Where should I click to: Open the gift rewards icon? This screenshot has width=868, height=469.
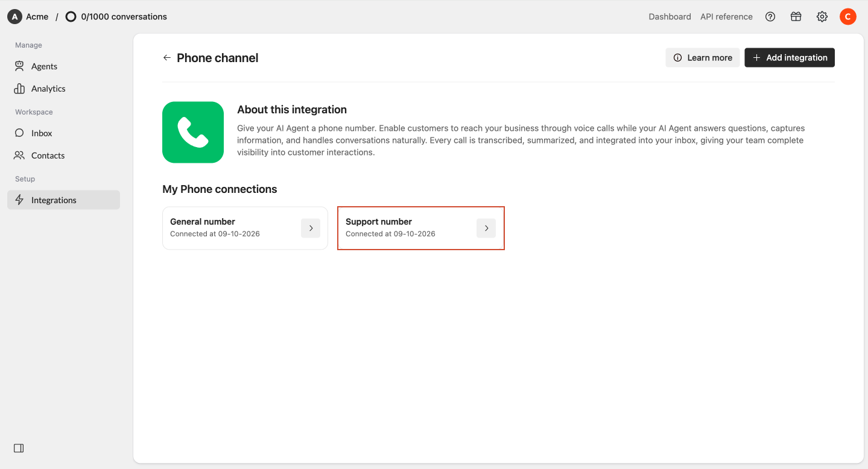coord(796,17)
